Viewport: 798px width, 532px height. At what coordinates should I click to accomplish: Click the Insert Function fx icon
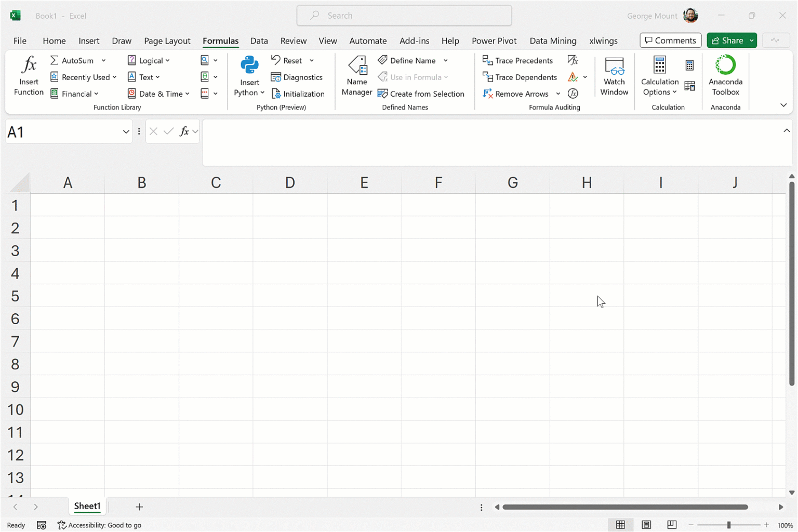tap(29, 66)
